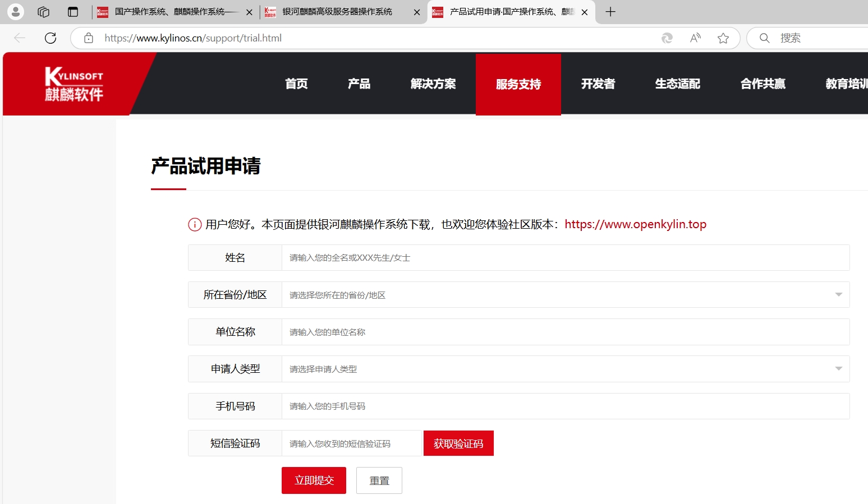
Task: Focus the 单位名称 input field
Action: tap(566, 332)
